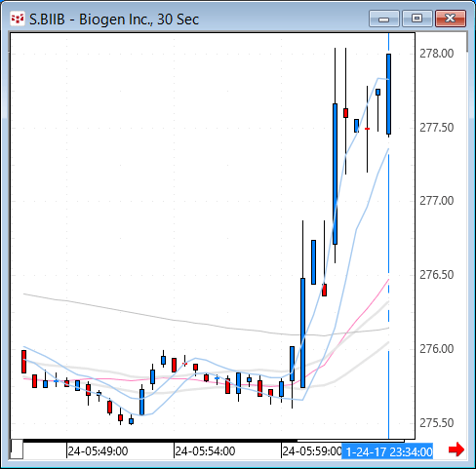Click the 24-05:54:00 time label
Image resolution: width=476 pixels, height=469 pixels.
pyautogui.click(x=205, y=451)
